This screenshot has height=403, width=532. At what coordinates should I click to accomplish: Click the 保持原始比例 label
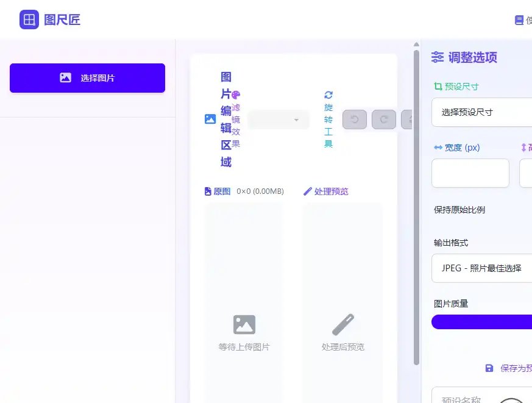(x=459, y=210)
